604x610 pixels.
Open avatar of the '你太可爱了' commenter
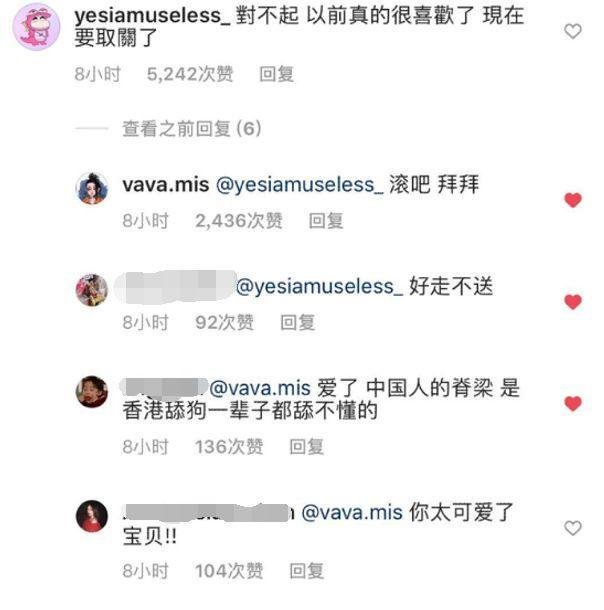click(92, 516)
